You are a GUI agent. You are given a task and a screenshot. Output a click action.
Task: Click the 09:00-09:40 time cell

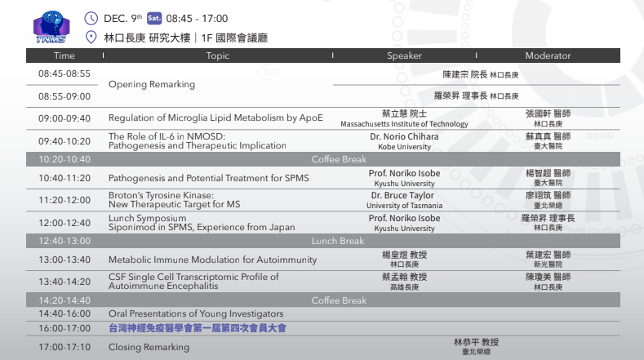[64, 118]
